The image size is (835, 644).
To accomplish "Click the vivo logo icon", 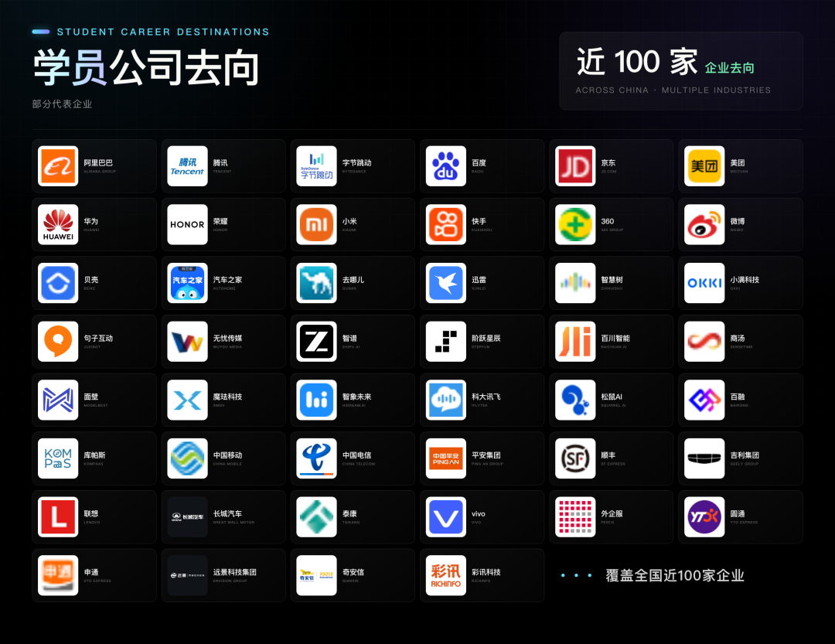I will [x=446, y=517].
